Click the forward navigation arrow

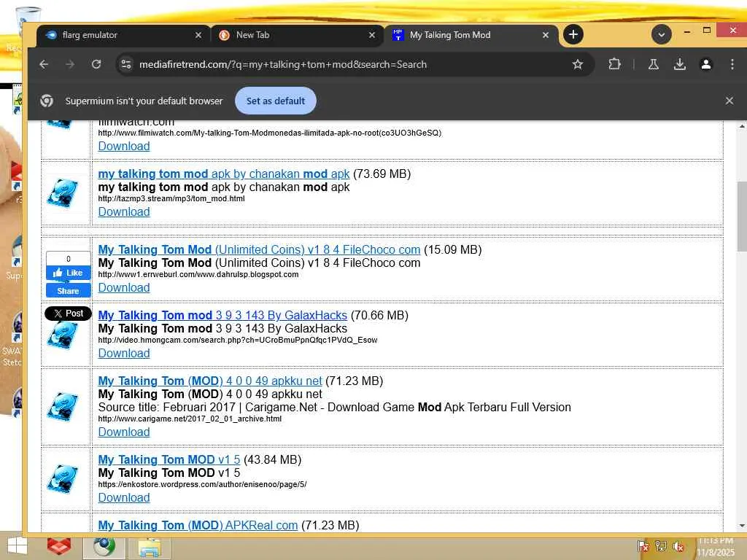(70, 64)
